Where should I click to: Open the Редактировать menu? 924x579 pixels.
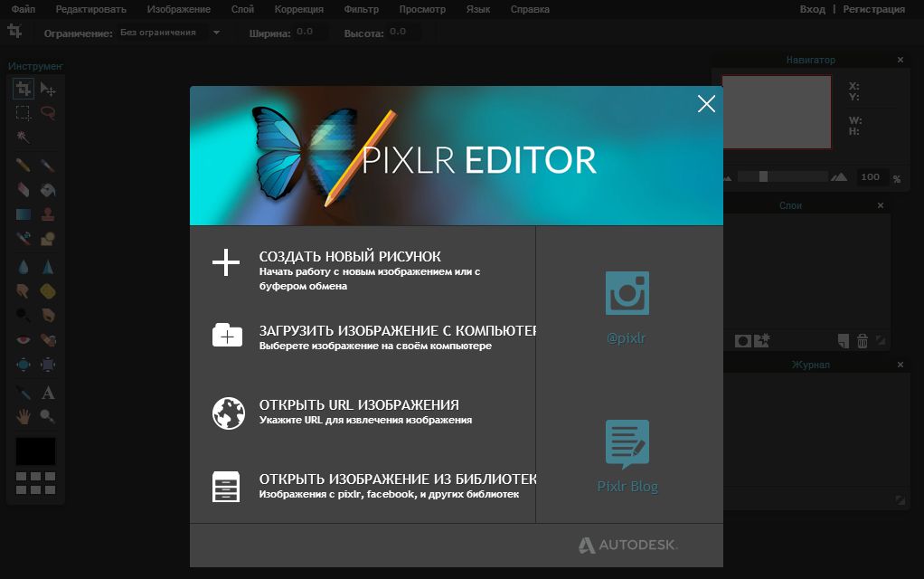(90, 9)
